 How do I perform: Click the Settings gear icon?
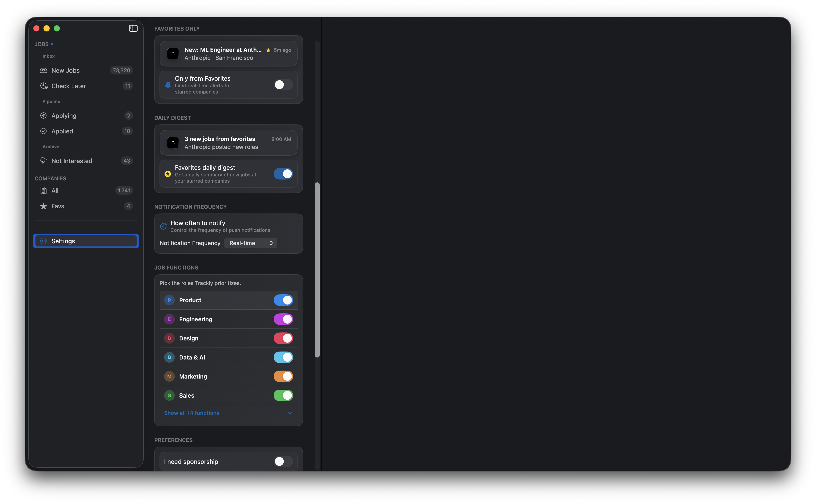[43, 241]
